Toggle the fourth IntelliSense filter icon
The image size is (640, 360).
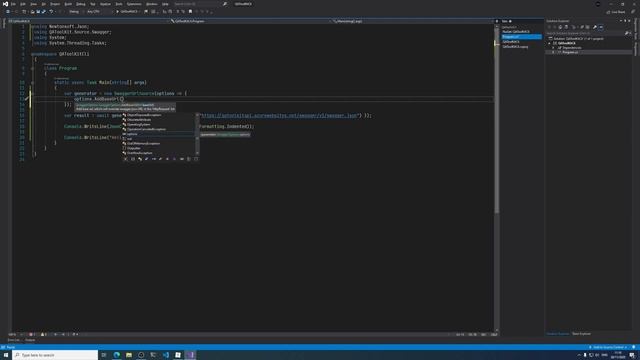click(147, 159)
